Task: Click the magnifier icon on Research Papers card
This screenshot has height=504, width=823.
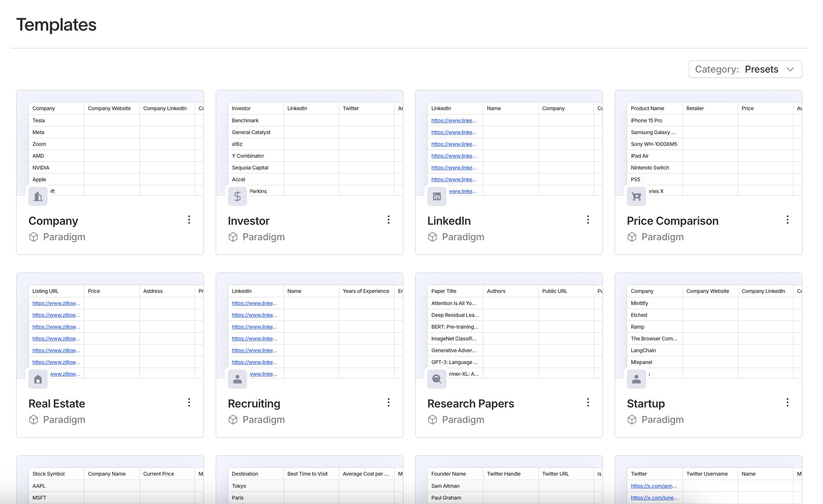Action: (437, 379)
